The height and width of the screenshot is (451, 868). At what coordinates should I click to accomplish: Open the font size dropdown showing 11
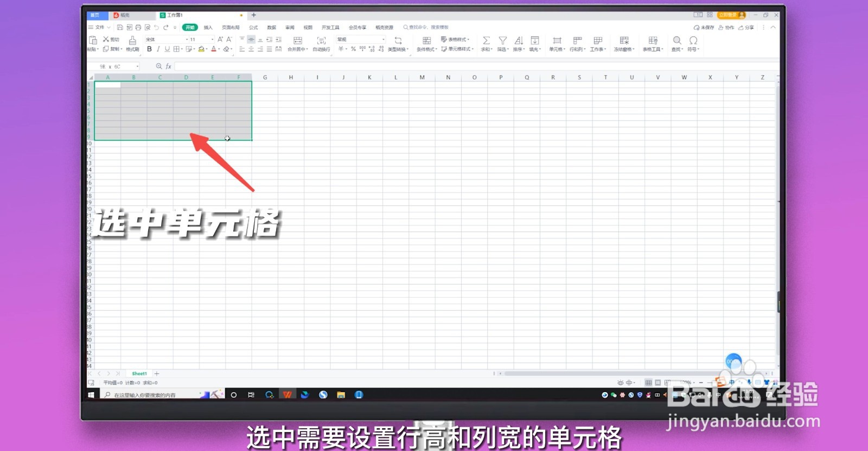tap(212, 40)
